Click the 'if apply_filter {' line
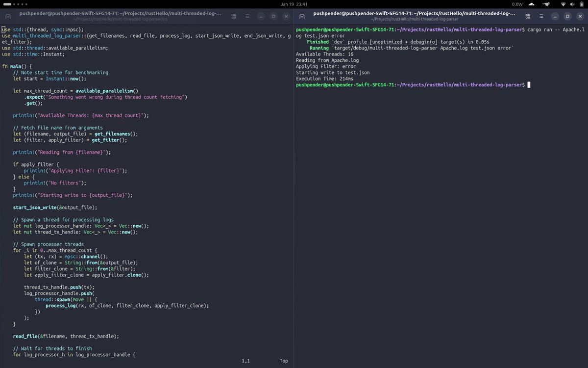This screenshot has height=368, width=588. click(x=36, y=164)
